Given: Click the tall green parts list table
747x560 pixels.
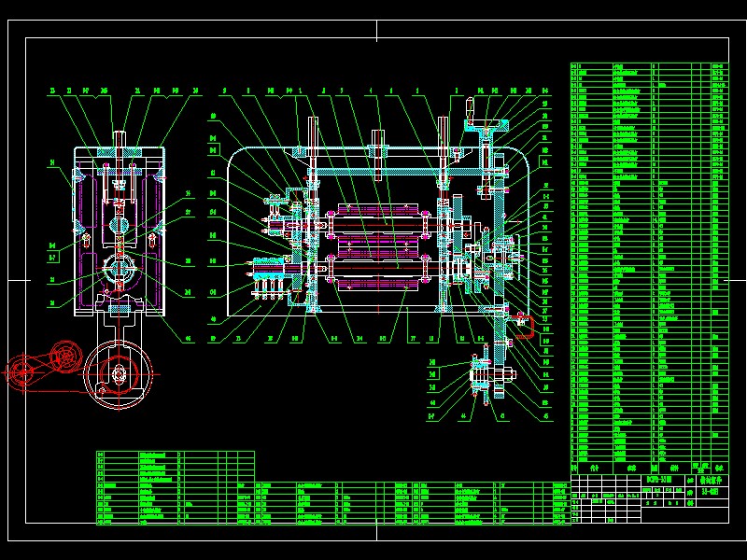Looking at the screenshot, I should (x=649, y=268).
